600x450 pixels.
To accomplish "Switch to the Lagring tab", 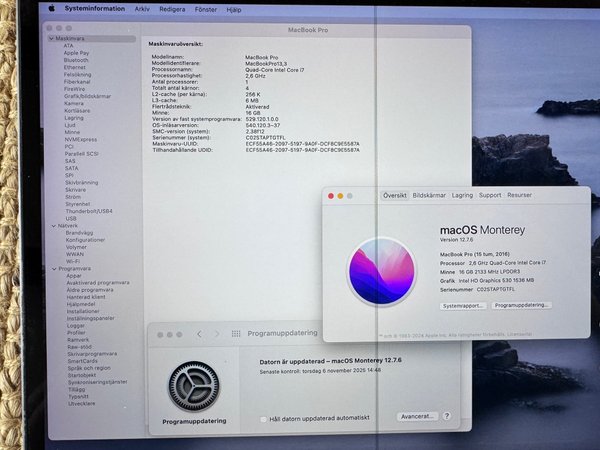I will click(462, 195).
